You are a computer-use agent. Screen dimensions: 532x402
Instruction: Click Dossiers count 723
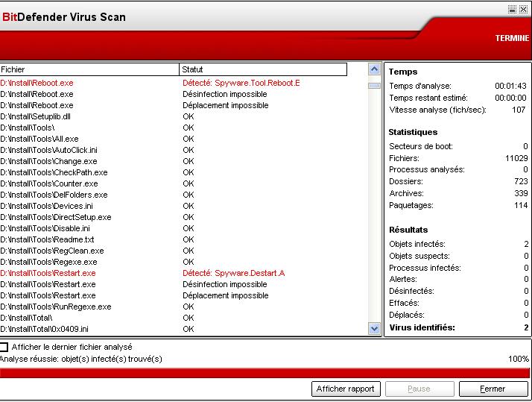point(521,182)
